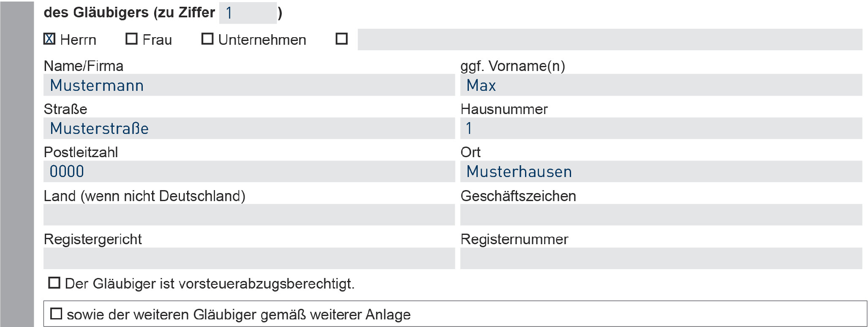This screenshot has width=868, height=327.
Task: Focus the Straße field with Musterstraße
Action: click(x=249, y=128)
